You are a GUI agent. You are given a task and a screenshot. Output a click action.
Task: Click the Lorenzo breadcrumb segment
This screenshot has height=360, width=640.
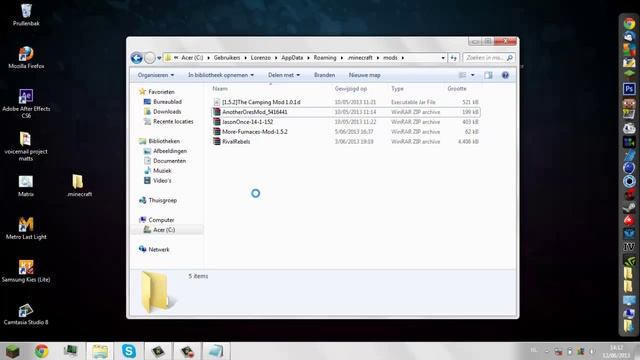click(x=260, y=58)
